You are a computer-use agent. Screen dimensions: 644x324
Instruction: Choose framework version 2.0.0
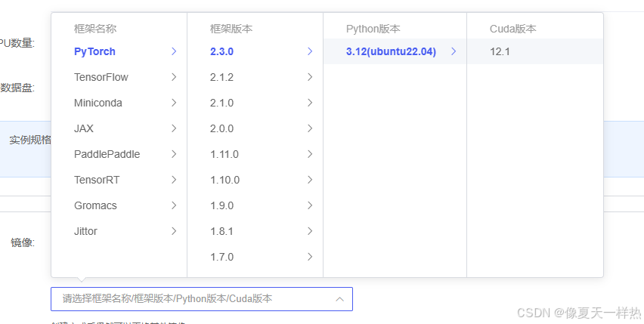point(255,128)
